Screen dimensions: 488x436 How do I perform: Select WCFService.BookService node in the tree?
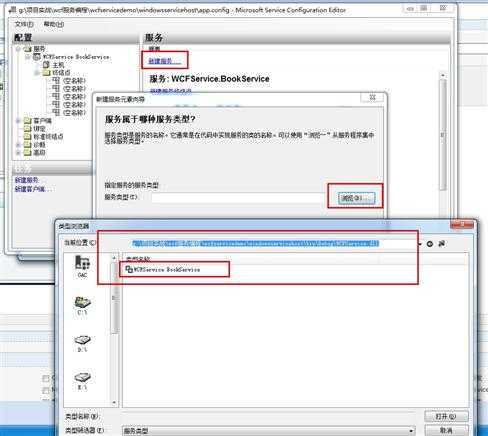tap(76, 57)
